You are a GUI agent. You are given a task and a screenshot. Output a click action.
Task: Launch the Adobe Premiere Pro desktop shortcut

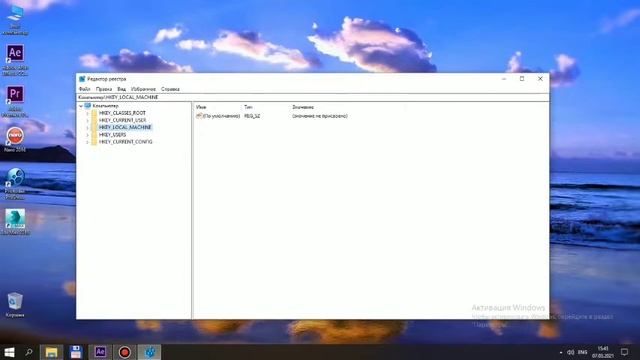[15, 101]
